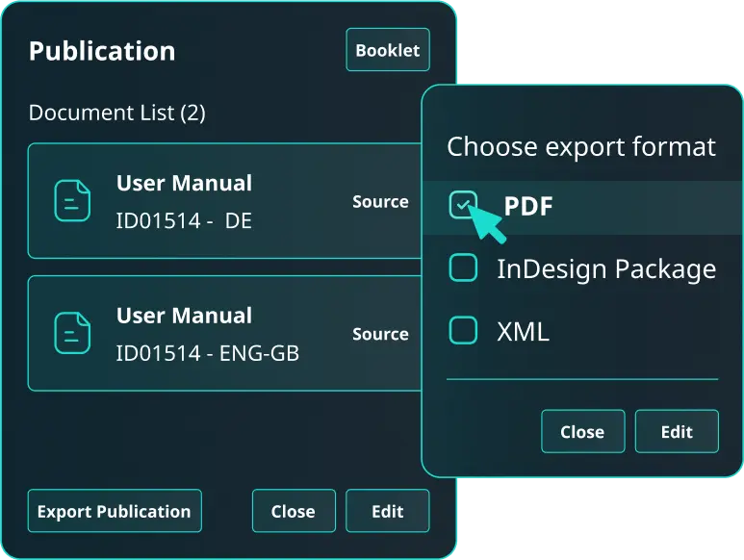The width and height of the screenshot is (744, 560).
Task: Click the Source label of the ENG-GB document
Action: coord(380,334)
